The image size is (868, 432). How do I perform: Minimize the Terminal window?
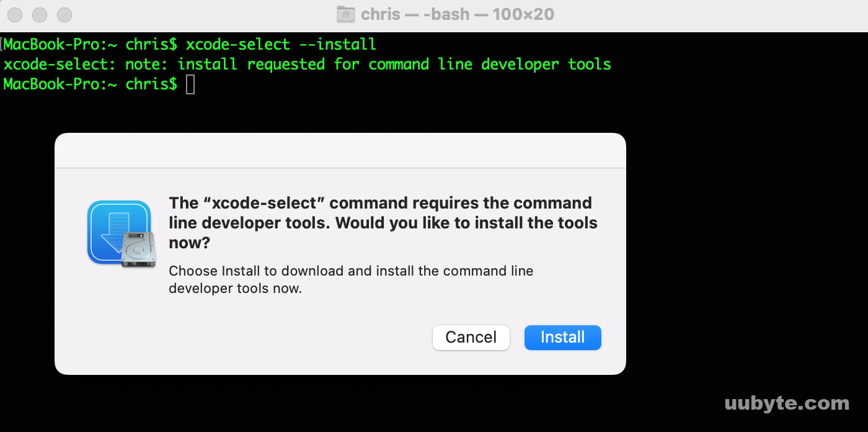pyautogui.click(x=40, y=14)
